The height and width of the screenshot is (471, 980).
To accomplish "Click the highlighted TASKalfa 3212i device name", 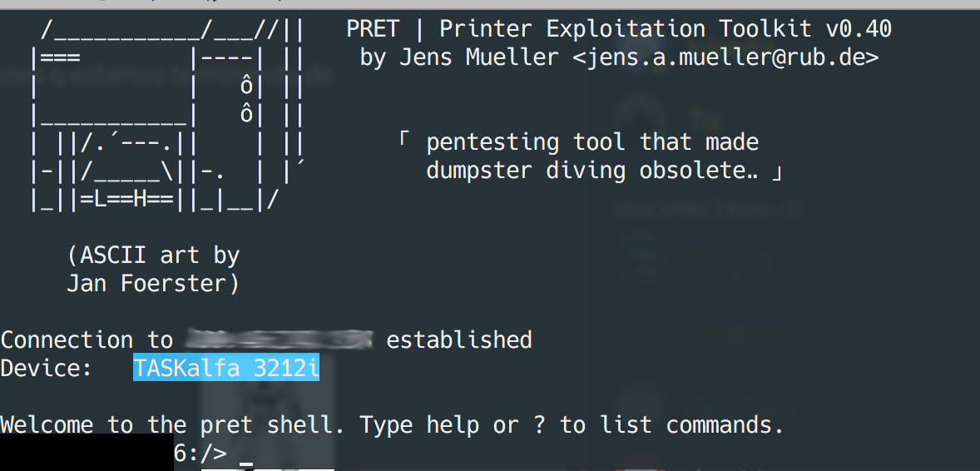I will (x=226, y=369).
